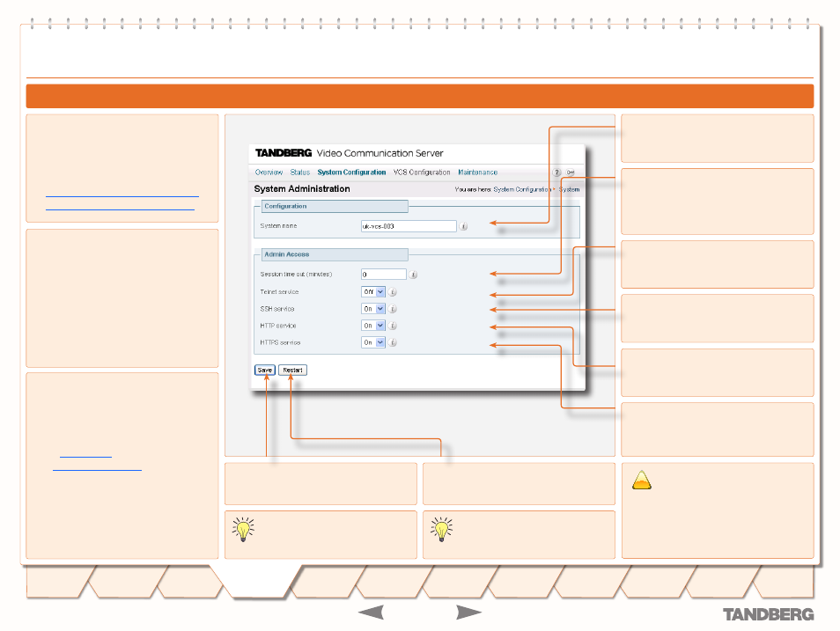
Task: Click the Save button
Action: click(x=265, y=371)
